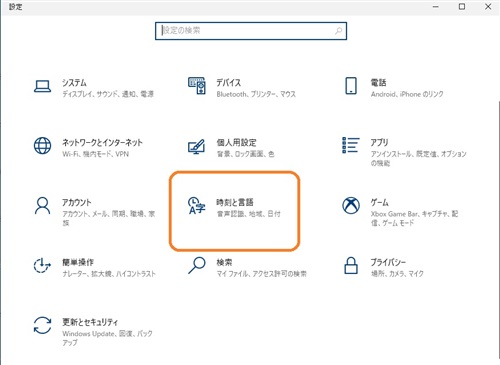
Task: Select the 個人用設定 heading
Action: 236,143
